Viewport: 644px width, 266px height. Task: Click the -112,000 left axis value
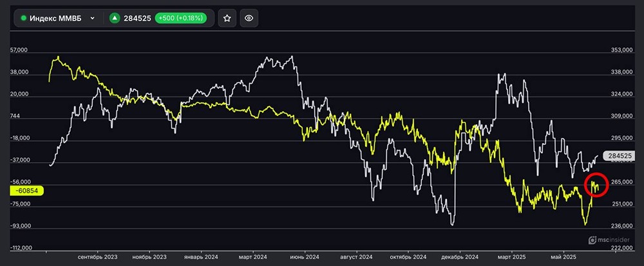[x=21, y=249]
